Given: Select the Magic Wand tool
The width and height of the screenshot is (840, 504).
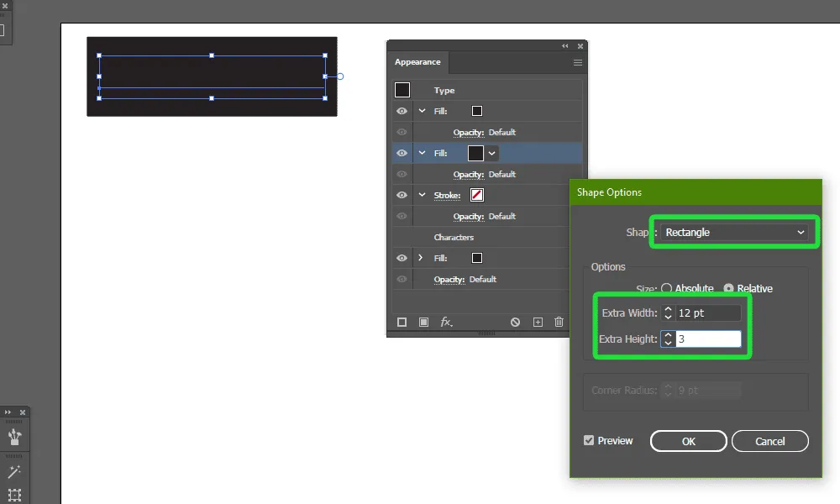Looking at the screenshot, I should tap(14, 471).
